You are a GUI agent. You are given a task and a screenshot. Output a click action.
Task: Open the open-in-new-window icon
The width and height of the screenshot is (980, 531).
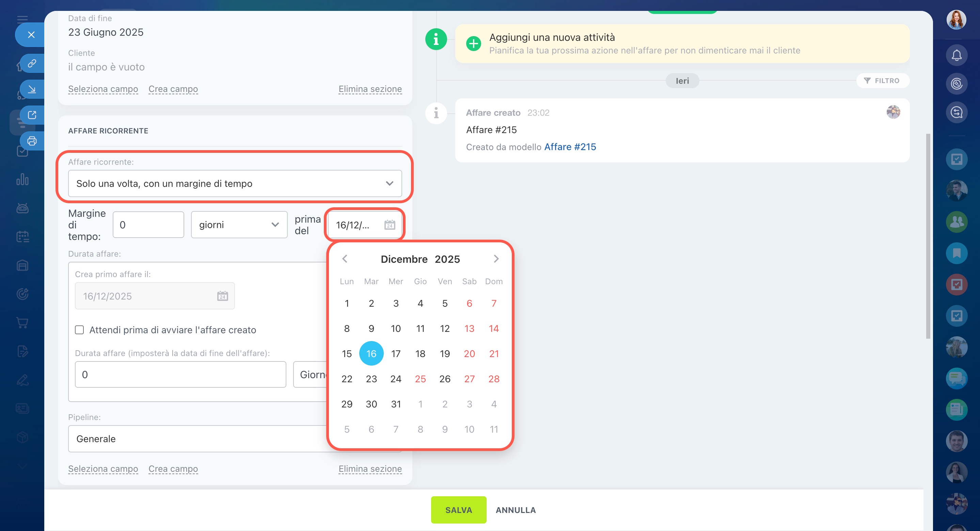(x=32, y=115)
